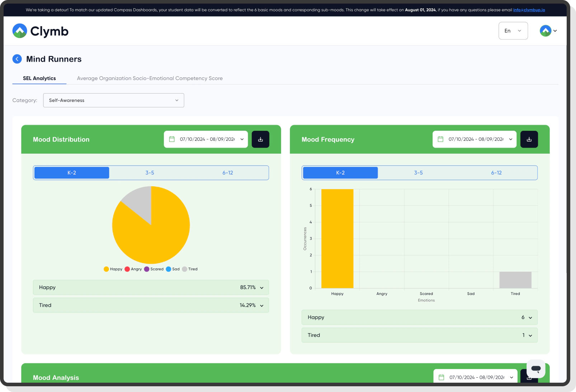The width and height of the screenshot is (576, 392).
Task: Open the Category Self-Awareness dropdown
Action: click(x=113, y=100)
